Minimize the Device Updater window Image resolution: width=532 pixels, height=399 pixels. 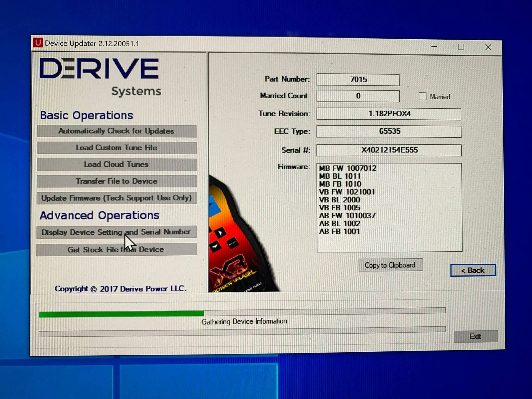tap(434, 46)
